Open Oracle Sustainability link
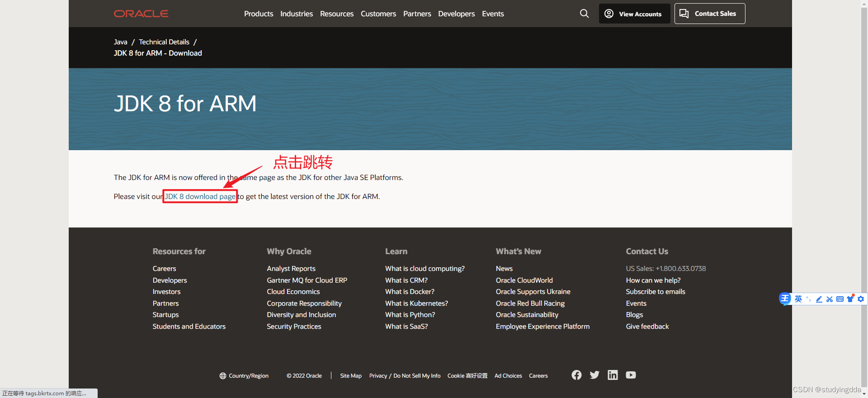This screenshot has width=868, height=398. 527,315
